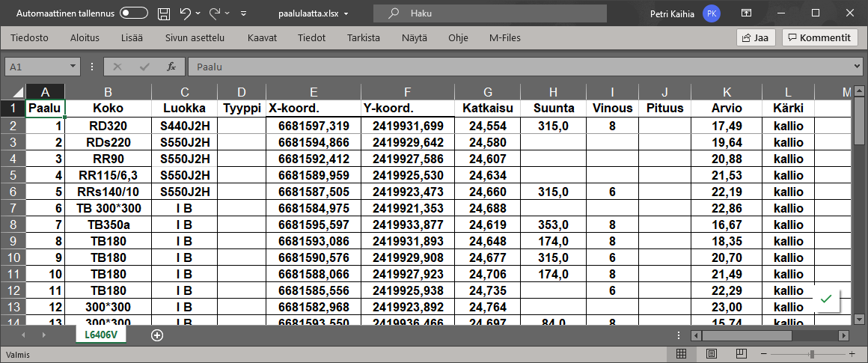Add a new sheet with plus icon
This screenshot has width=868, height=363.
(x=157, y=335)
